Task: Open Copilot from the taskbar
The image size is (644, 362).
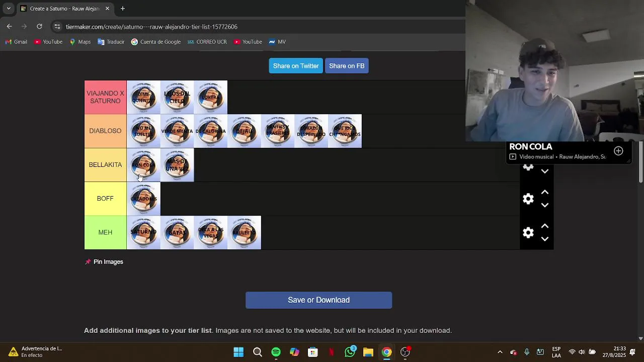Action: pos(294,352)
